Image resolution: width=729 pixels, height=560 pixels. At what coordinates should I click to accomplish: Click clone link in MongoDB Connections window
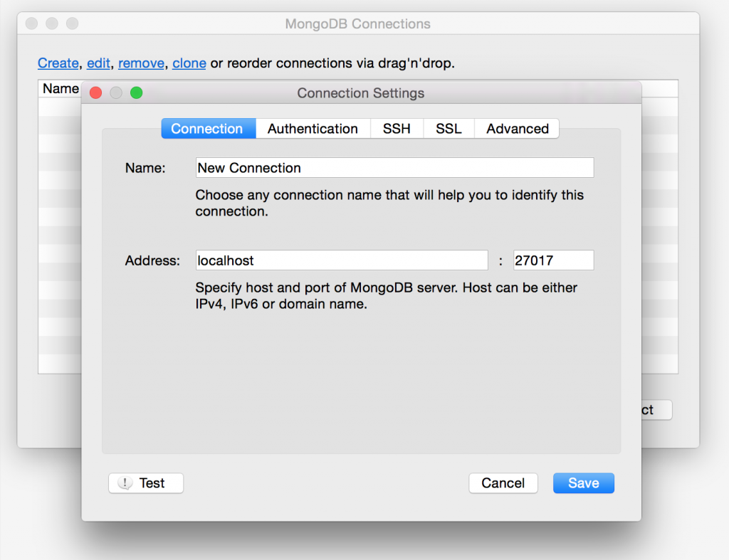click(x=189, y=63)
